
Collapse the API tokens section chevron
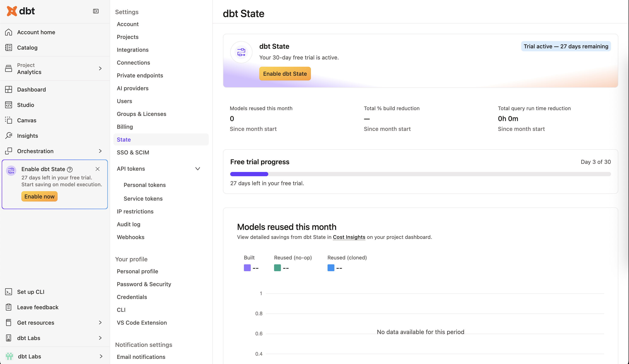click(198, 169)
